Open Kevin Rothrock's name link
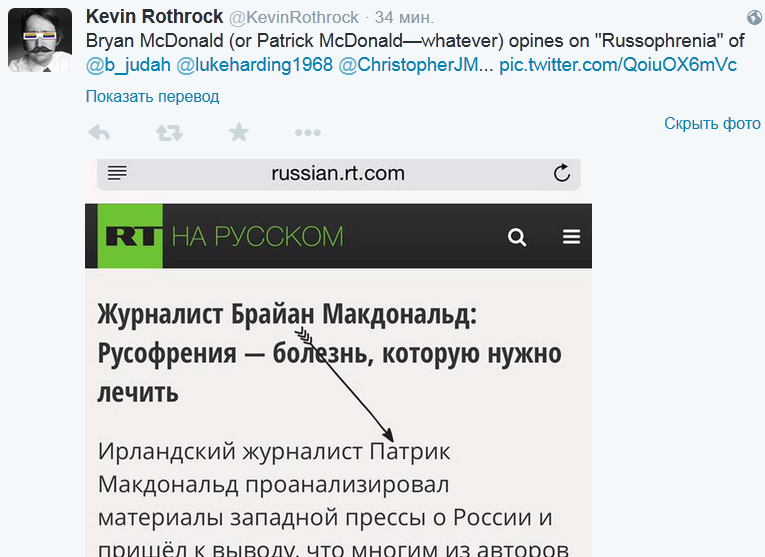Image resolution: width=765 pixels, height=557 pixels. (154, 17)
